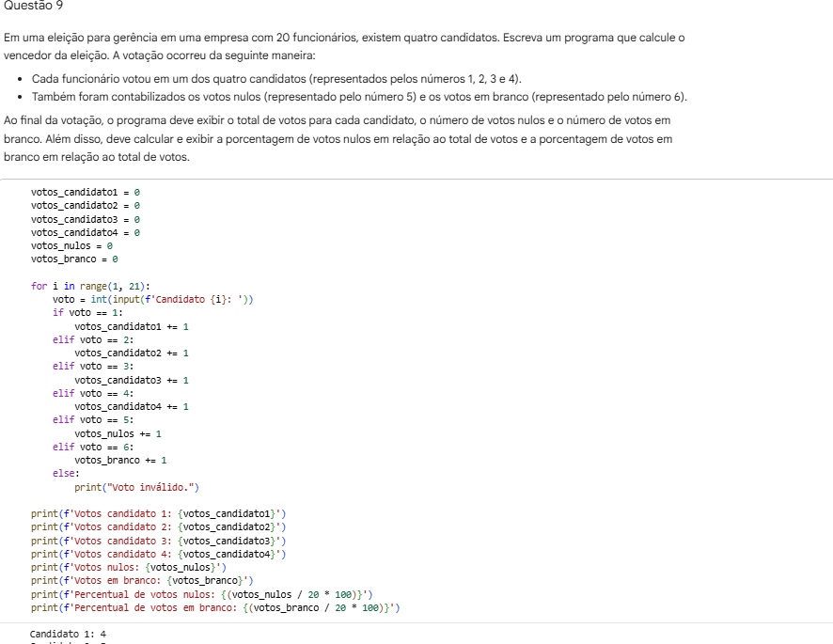Image resolution: width=833 pixels, height=644 pixels.
Task: Click print line 'Votos nulos: {votos_nulos}'
Action: (x=129, y=568)
